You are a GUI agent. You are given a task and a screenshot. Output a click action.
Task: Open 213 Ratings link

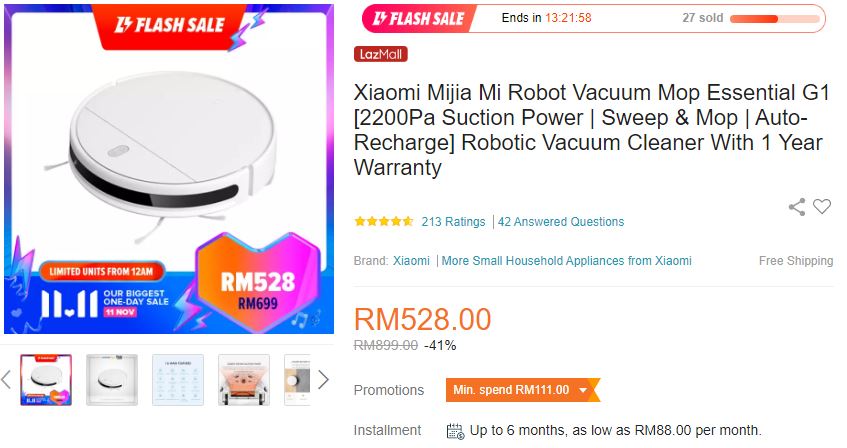pyautogui.click(x=453, y=222)
